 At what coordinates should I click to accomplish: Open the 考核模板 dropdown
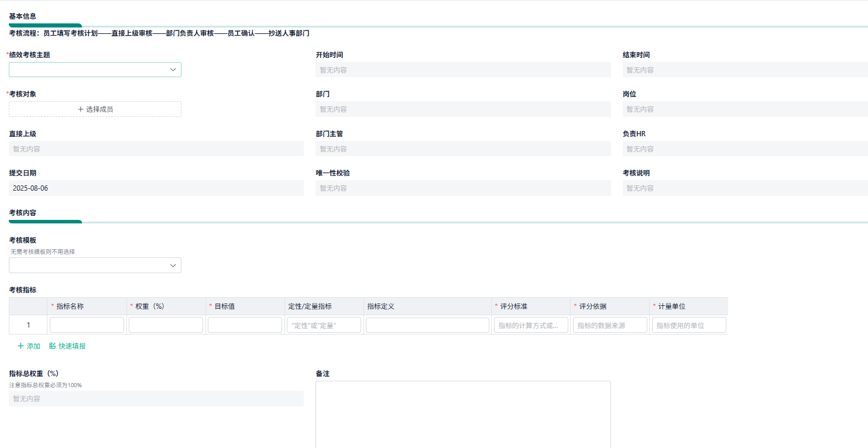(95, 266)
